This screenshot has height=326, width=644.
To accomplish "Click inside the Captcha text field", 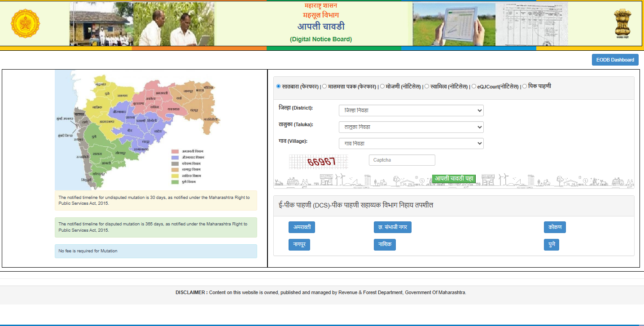I will tap(402, 160).
